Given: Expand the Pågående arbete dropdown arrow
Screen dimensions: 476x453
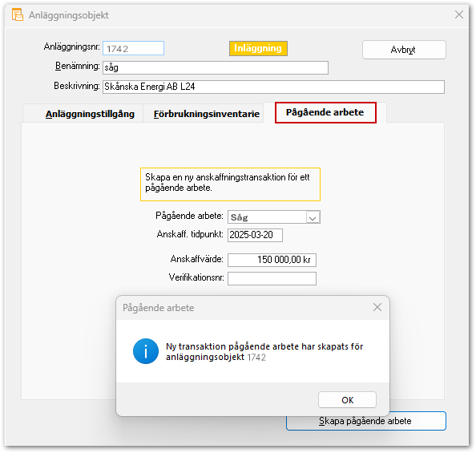Looking at the screenshot, I should 313,217.
